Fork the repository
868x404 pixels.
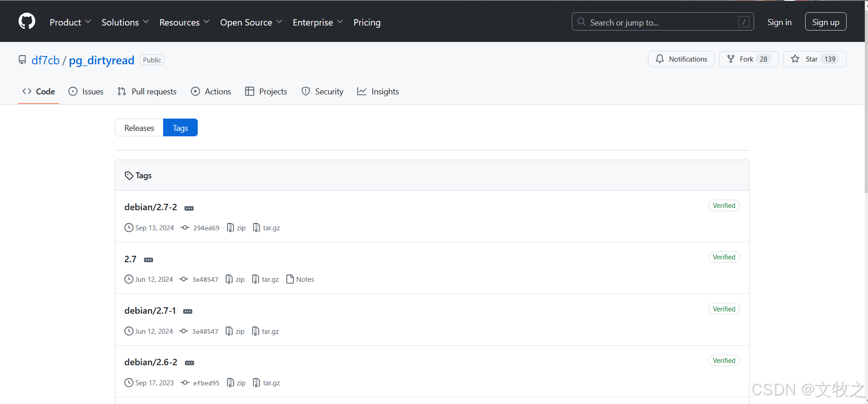748,59
